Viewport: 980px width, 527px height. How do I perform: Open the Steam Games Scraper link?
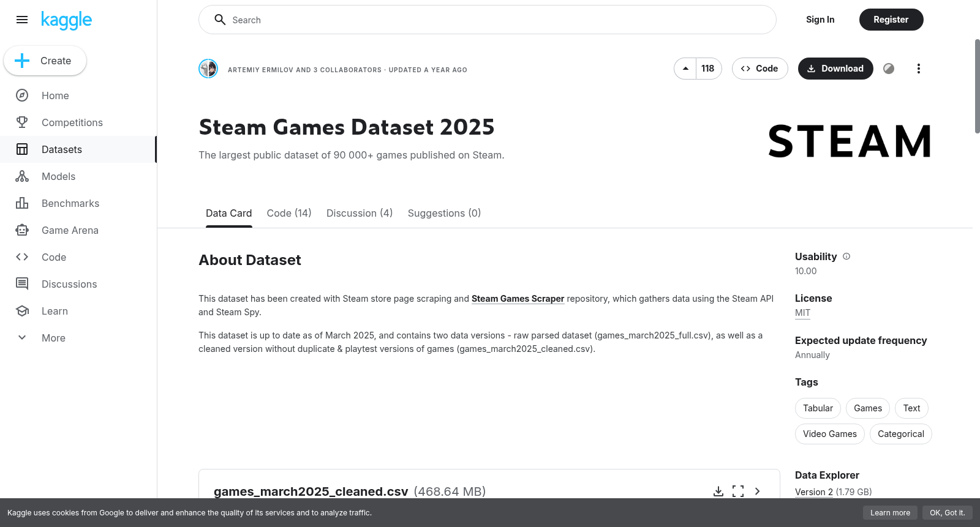tap(518, 299)
